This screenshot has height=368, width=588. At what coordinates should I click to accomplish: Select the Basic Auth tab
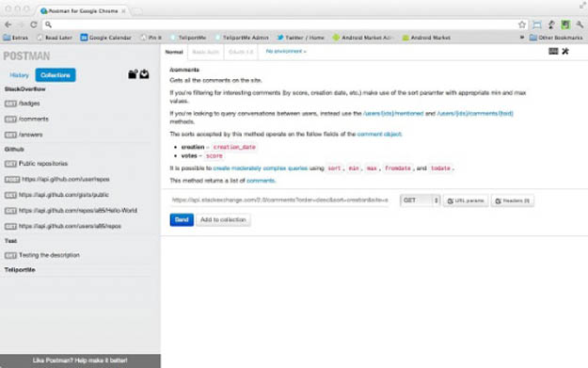coord(205,52)
